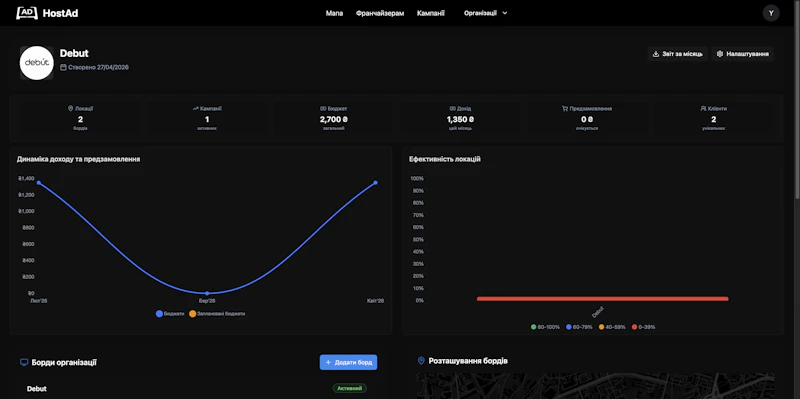This screenshot has width=800, height=399.
Task: Go to Франчайзерам in top navigation
Action: [x=380, y=13]
